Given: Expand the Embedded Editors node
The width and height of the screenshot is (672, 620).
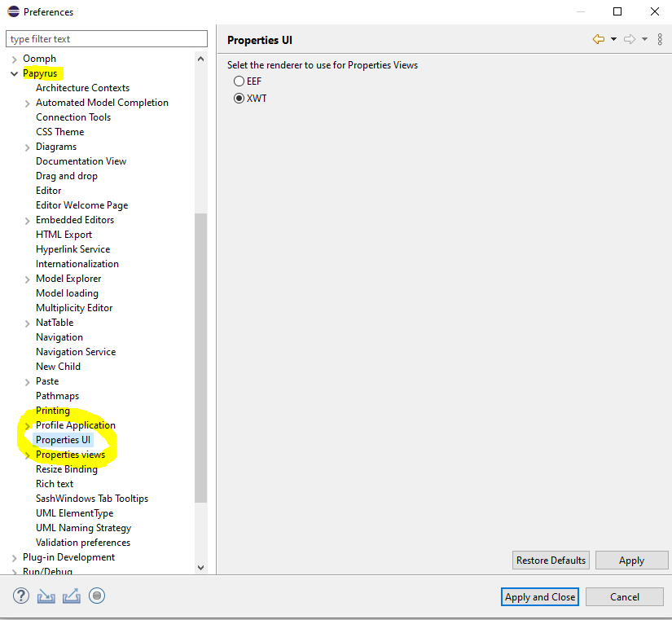Looking at the screenshot, I should (x=27, y=221).
